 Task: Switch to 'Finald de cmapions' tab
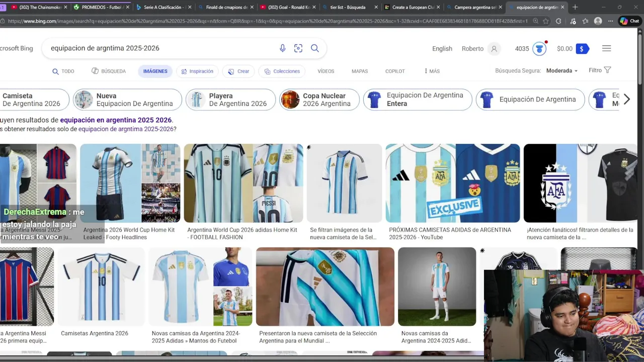[225, 8]
